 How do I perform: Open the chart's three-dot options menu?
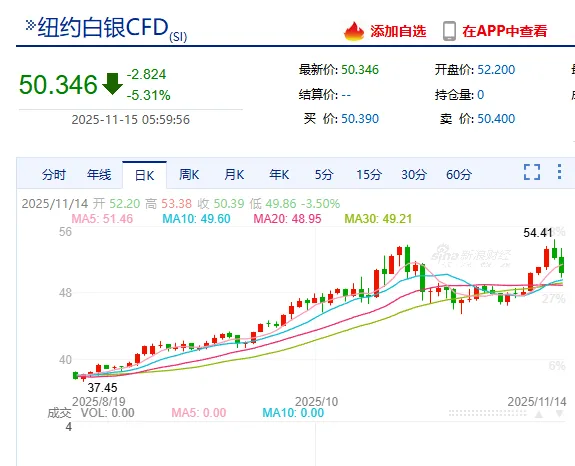click(559, 172)
